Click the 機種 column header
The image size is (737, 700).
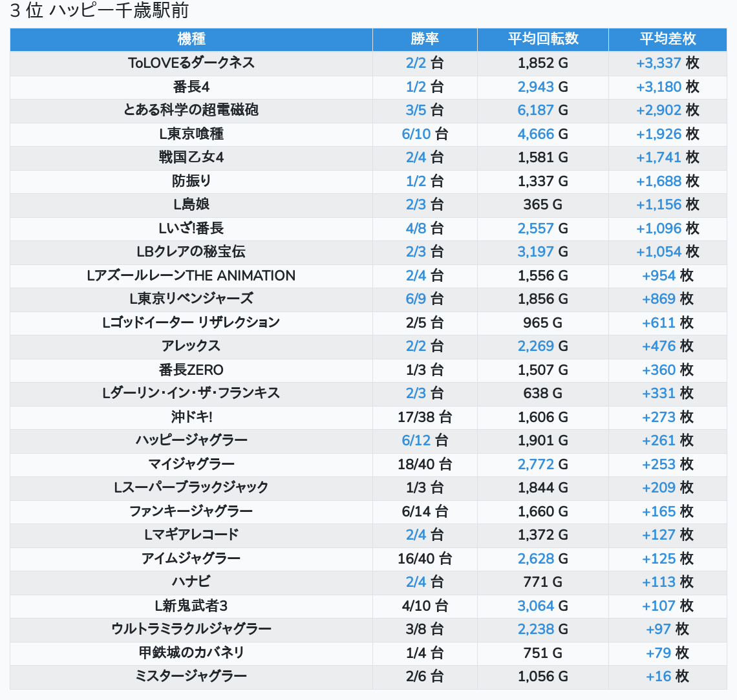pos(191,39)
